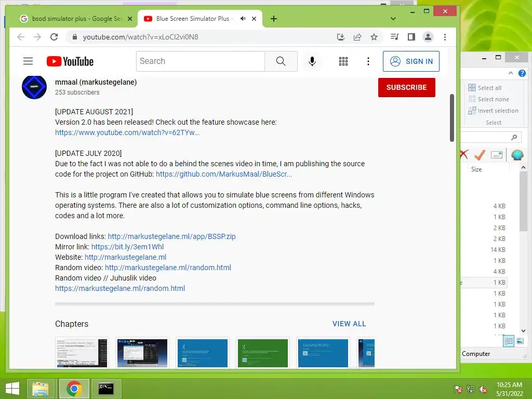Click the muted volume tray icon

[x=483, y=389]
